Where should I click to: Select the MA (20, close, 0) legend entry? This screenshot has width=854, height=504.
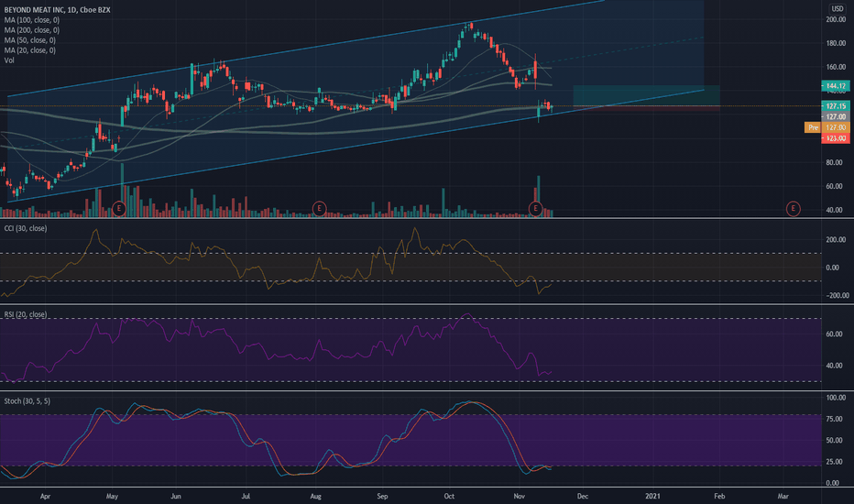[x=30, y=50]
